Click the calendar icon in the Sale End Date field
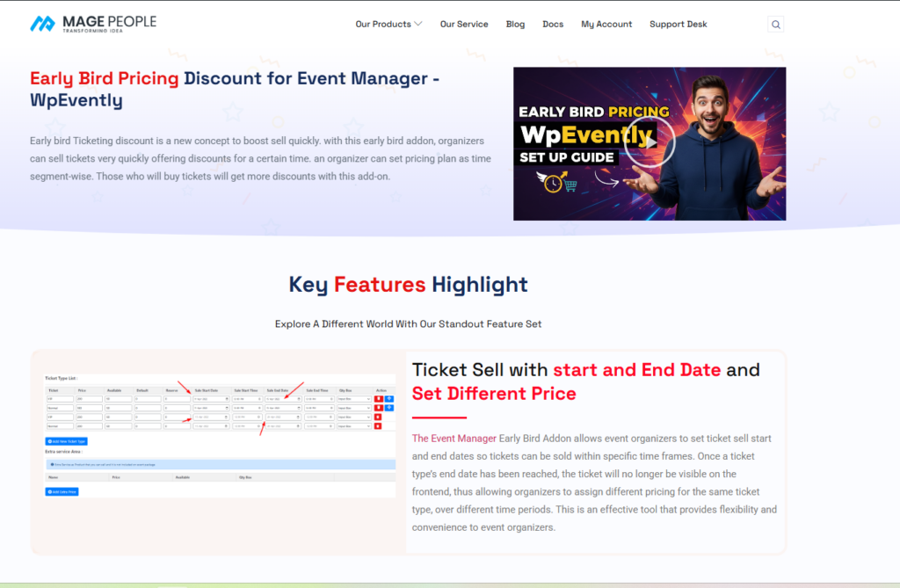 coord(299,397)
